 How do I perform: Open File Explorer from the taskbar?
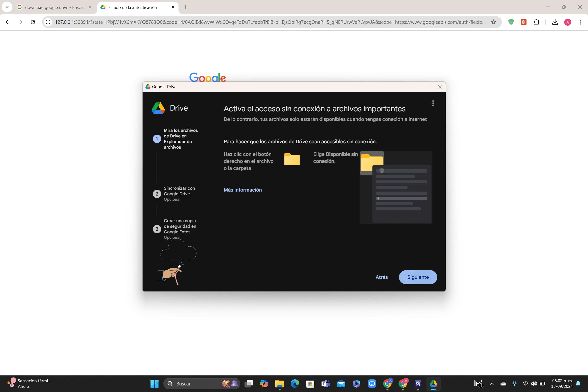pos(279,384)
